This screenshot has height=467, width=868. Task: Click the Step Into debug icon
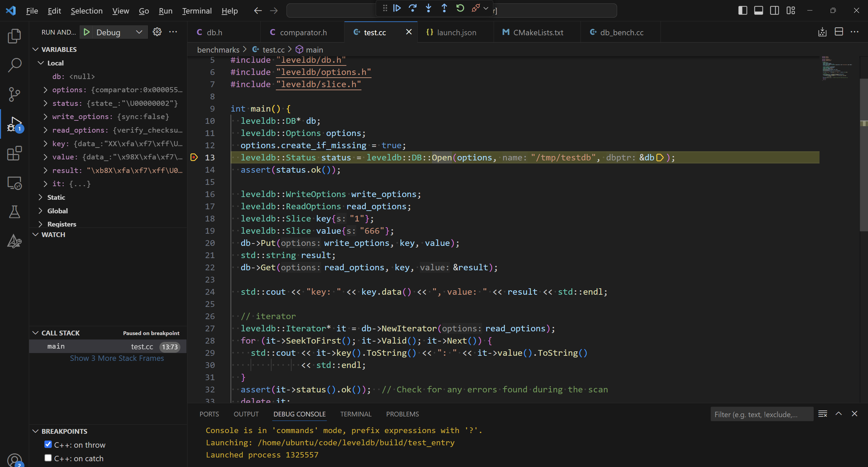429,8
